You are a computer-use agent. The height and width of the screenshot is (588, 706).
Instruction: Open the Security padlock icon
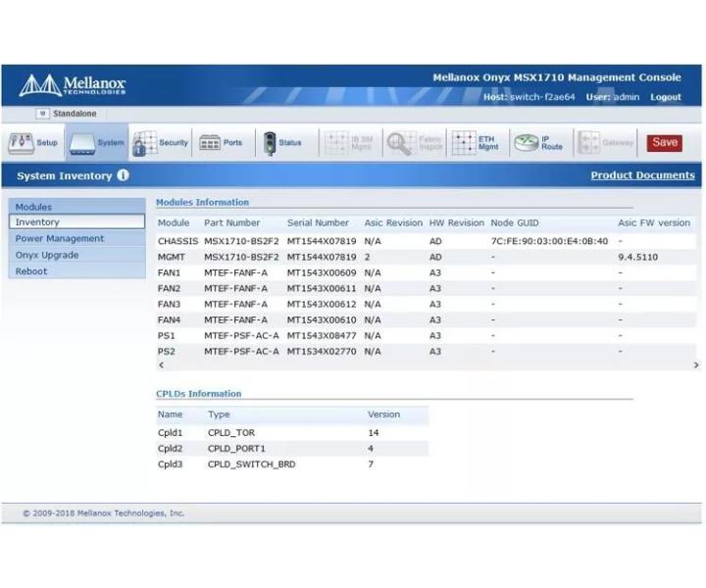(x=144, y=143)
